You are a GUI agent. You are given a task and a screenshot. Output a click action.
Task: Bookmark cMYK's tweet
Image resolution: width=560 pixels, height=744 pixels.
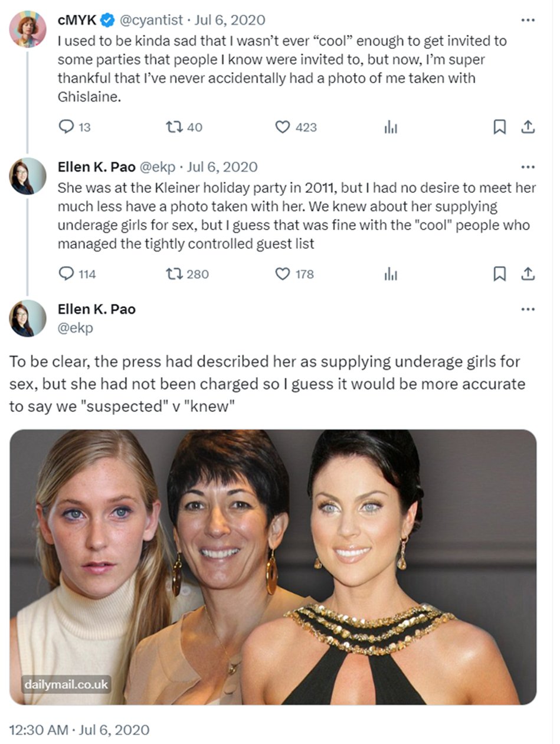[x=499, y=127]
